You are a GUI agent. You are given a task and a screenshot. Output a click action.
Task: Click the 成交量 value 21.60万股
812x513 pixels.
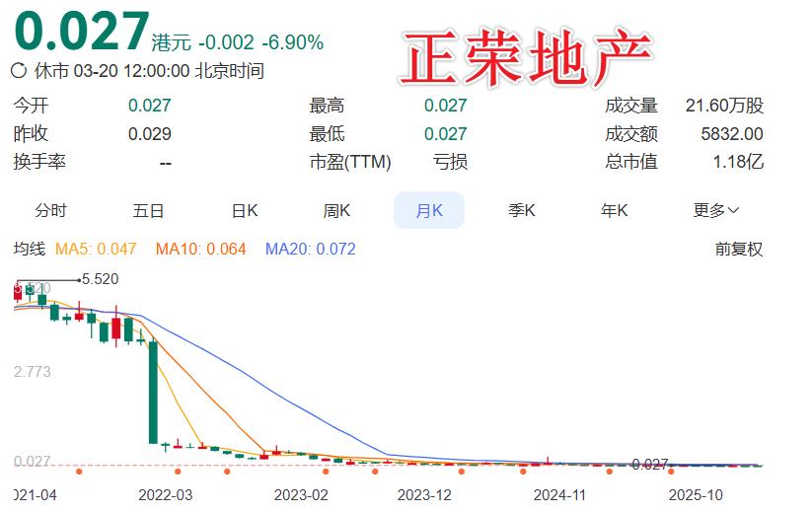(724, 106)
